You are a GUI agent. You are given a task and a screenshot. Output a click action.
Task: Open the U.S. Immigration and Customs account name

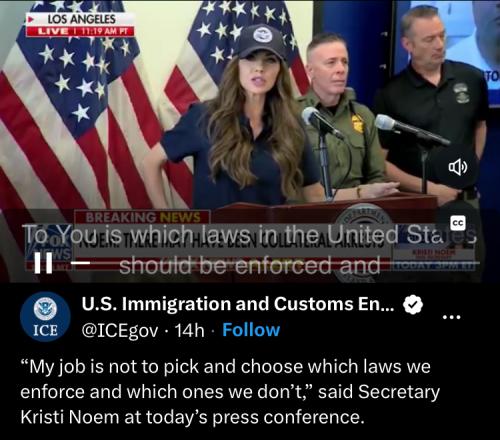click(x=238, y=304)
